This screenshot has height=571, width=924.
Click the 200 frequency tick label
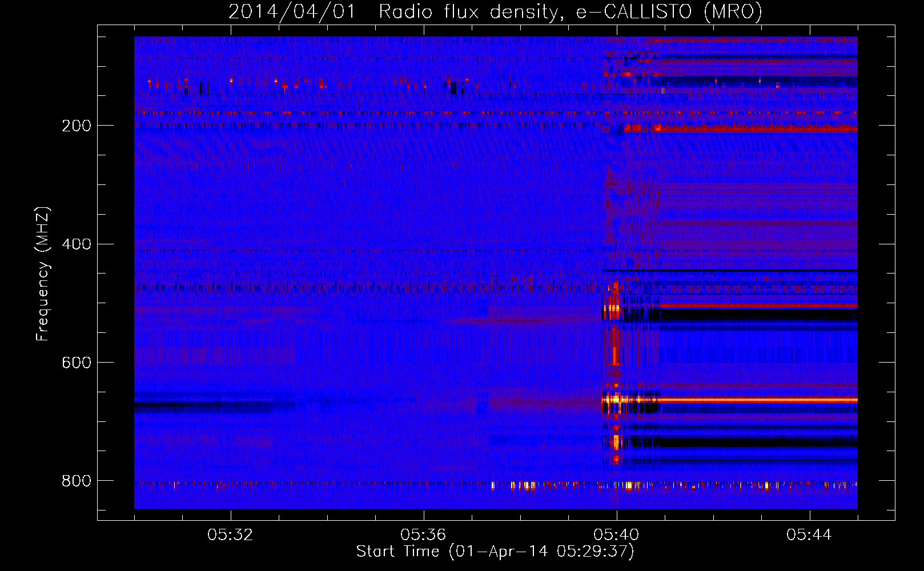click(x=77, y=126)
